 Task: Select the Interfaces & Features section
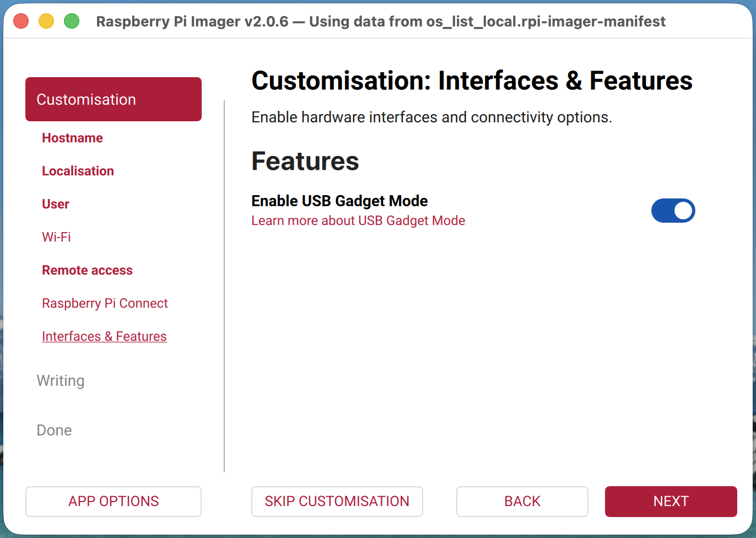coord(104,336)
